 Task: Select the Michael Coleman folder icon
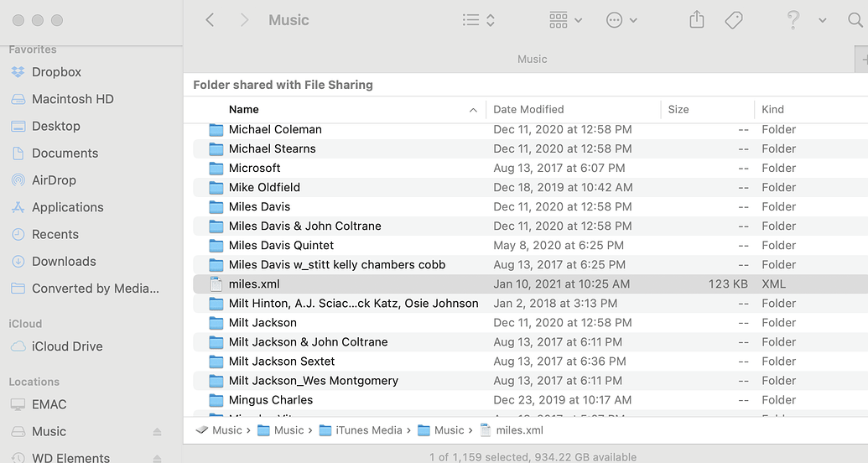click(216, 130)
